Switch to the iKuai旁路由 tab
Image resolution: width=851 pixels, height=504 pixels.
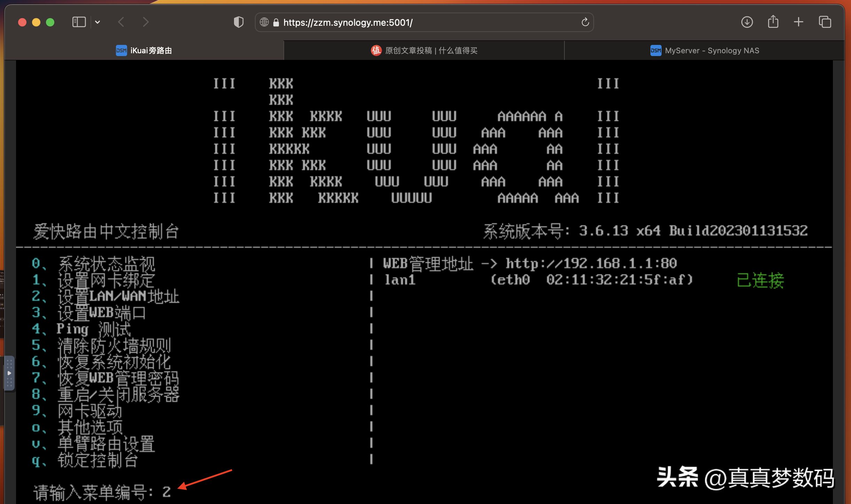click(x=144, y=50)
